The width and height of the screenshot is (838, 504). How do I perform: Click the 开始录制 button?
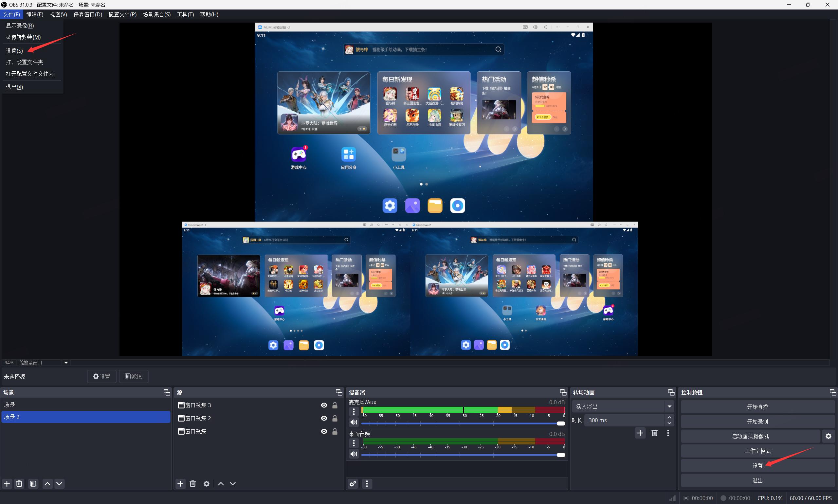(757, 422)
